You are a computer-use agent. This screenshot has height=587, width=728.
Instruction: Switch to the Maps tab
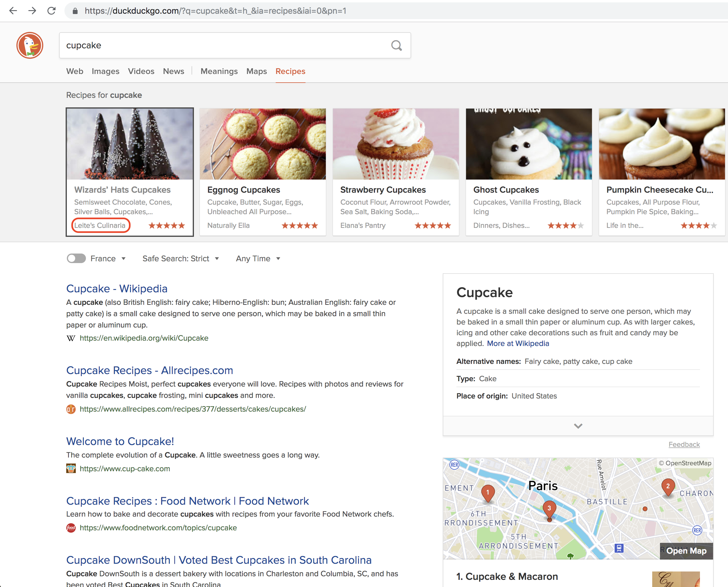[x=256, y=71]
